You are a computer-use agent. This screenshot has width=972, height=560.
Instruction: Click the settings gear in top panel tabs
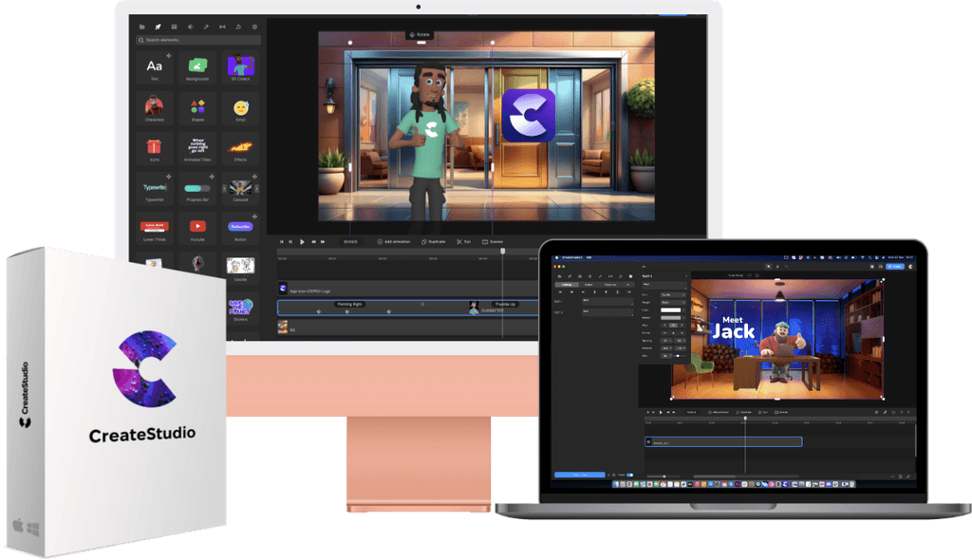(254, 27)
